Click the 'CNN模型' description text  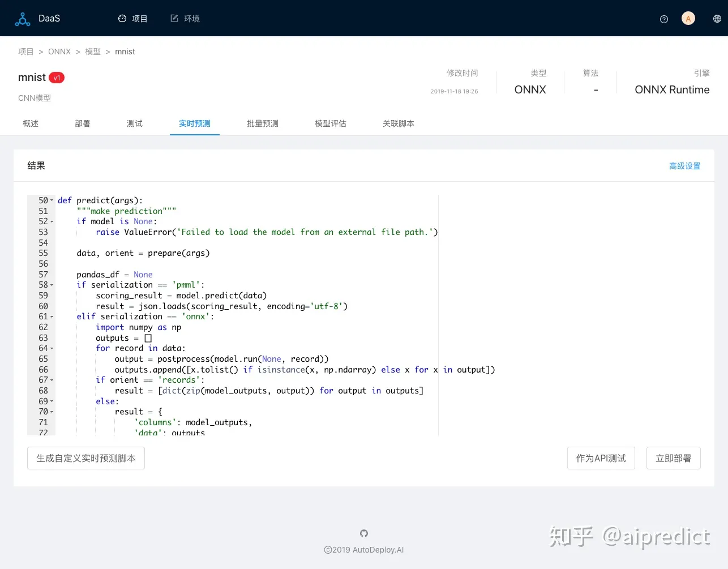coord(35,98)
